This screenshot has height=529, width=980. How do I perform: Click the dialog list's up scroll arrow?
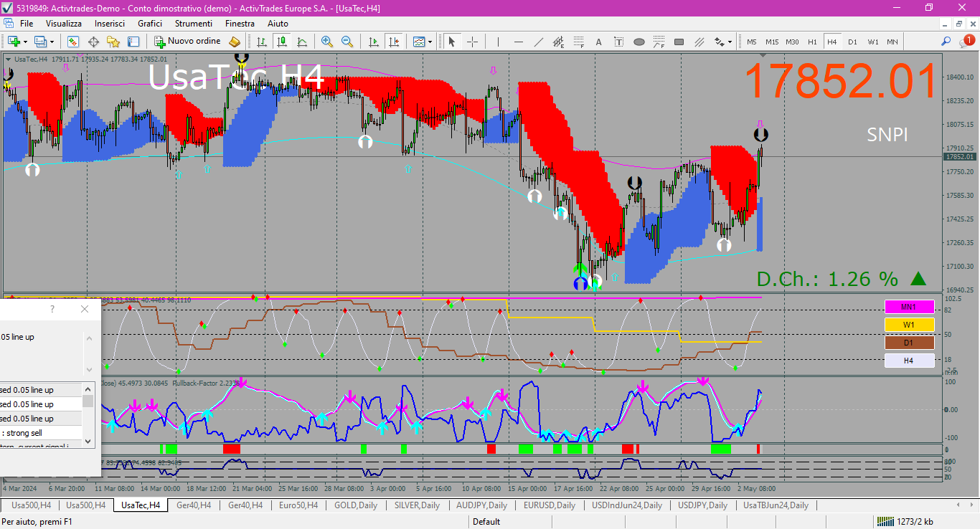(88, 388)
